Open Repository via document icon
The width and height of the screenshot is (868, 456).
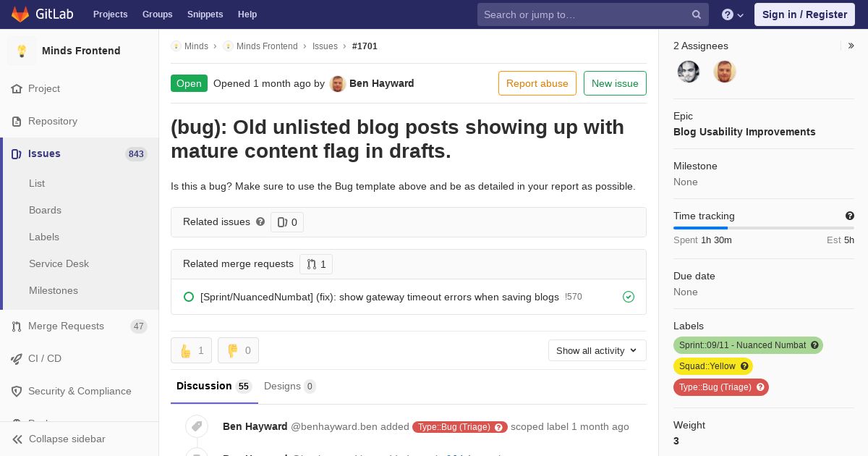pos(17,122)
